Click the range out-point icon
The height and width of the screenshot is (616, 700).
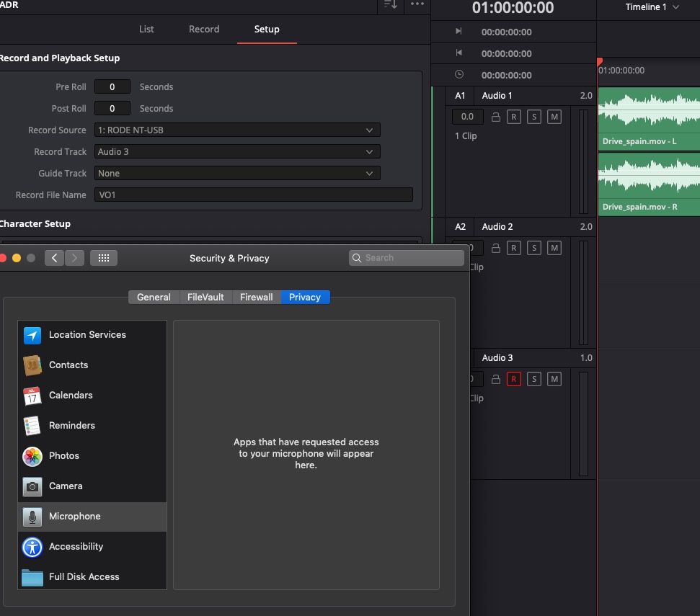[x=458, y=53]
